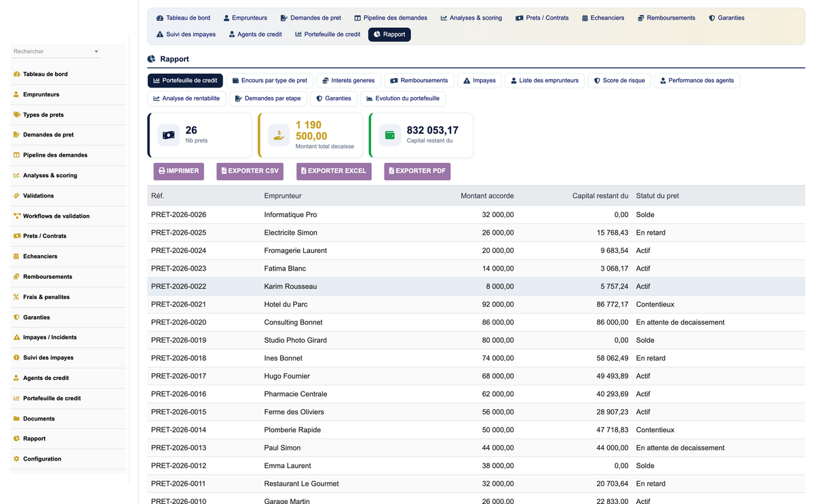Click the Documents folder icon in sidebar

[16, 419]
